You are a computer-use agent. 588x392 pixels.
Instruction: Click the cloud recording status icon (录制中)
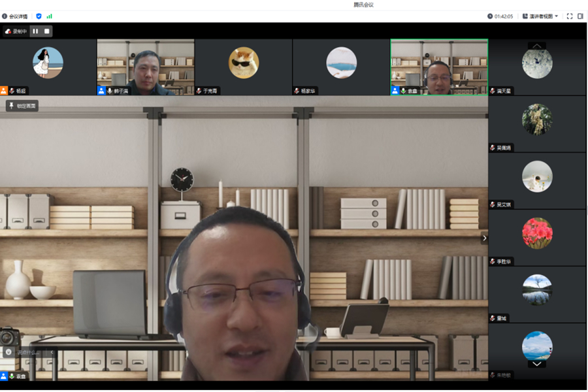tap(8, 31)
